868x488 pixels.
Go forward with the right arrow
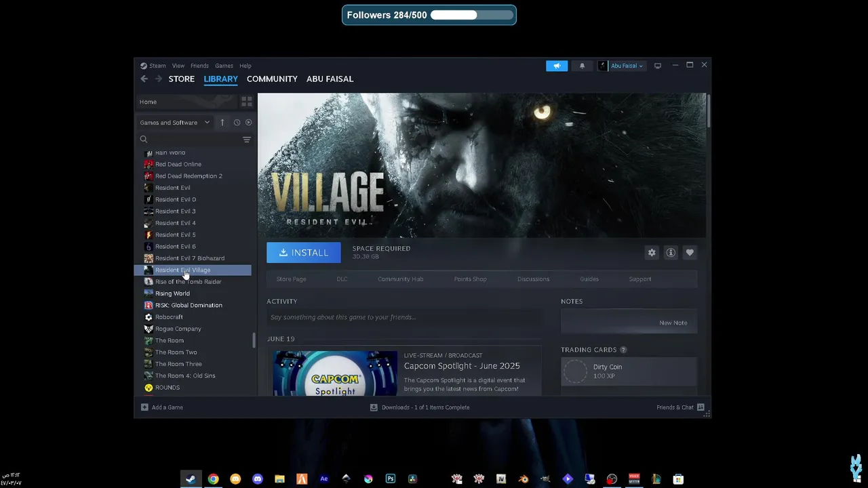159,79
